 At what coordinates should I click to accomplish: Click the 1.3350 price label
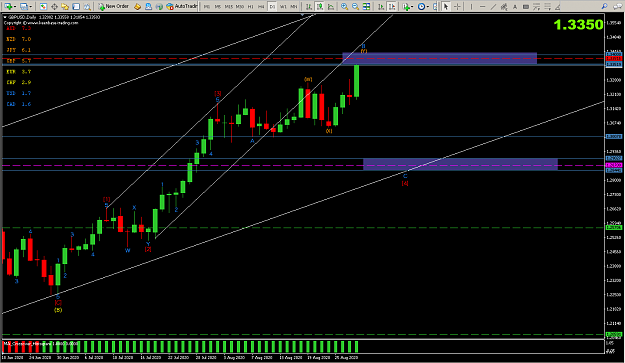coord(578,25)
